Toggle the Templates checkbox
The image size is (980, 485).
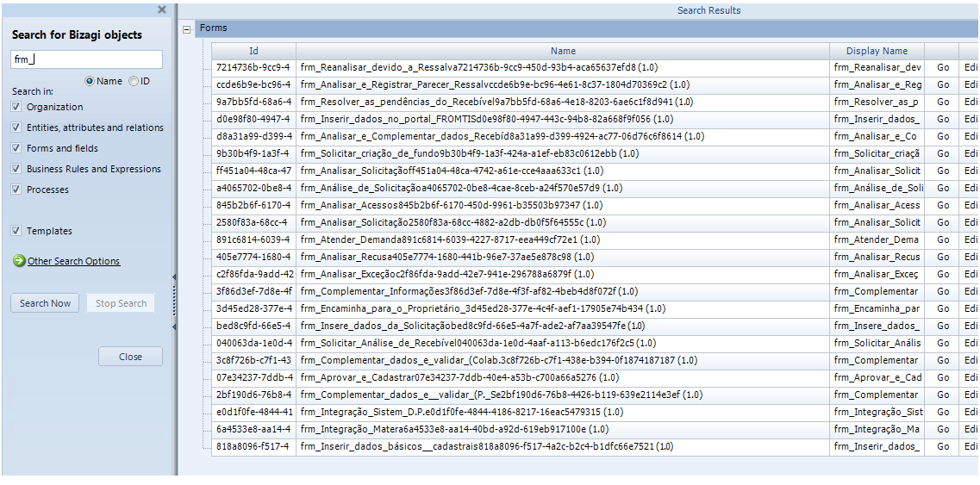[16, 231]
